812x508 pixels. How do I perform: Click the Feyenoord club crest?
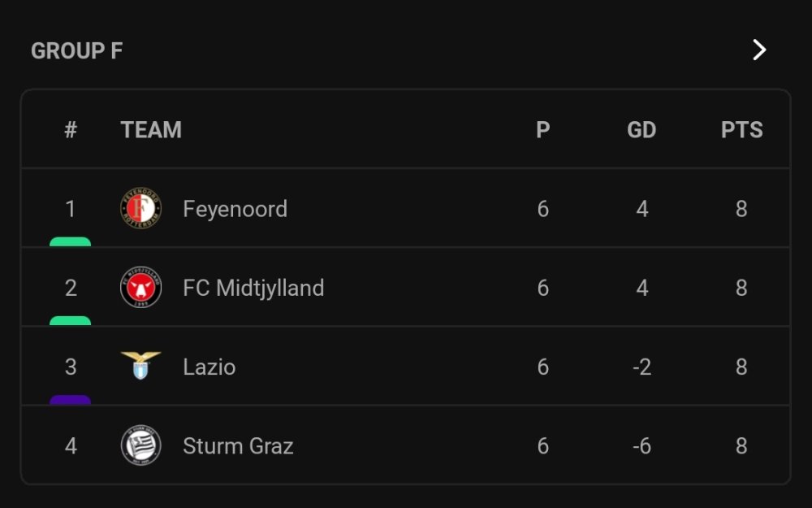click(x=140, y=209)
